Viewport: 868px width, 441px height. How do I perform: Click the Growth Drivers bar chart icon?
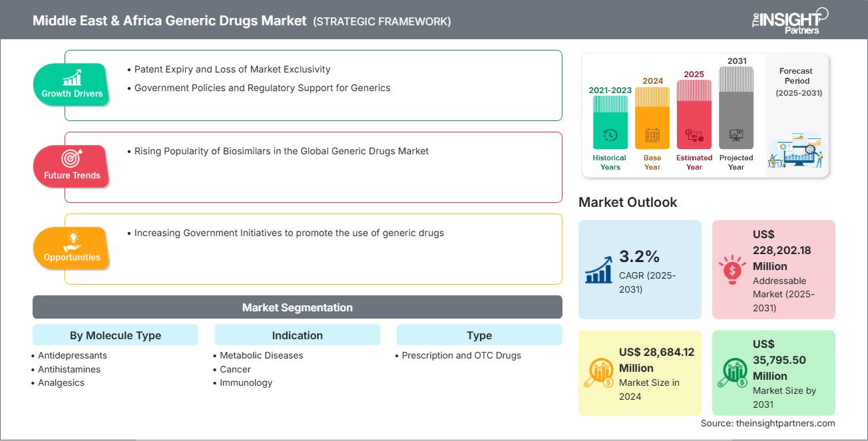pos(72,76)
